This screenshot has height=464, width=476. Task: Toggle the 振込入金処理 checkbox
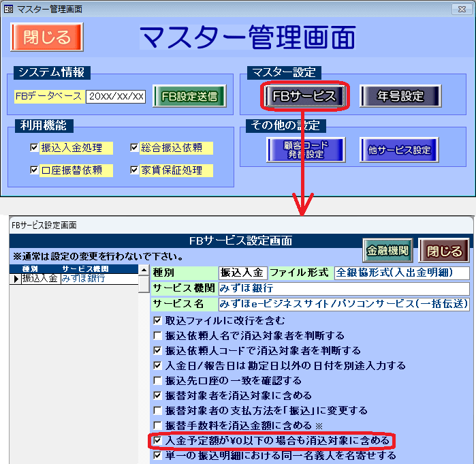pyautogui.click(x=34, y=147)
